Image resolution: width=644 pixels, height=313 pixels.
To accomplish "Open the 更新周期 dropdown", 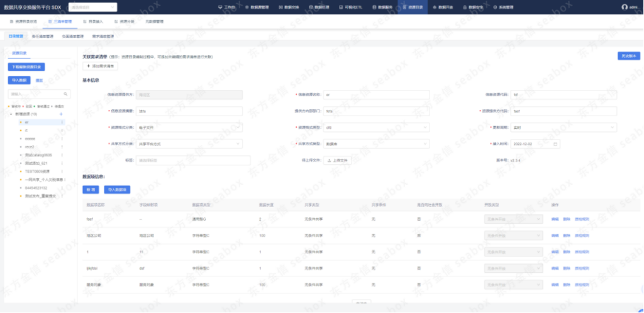I will (x=563, y=128).
